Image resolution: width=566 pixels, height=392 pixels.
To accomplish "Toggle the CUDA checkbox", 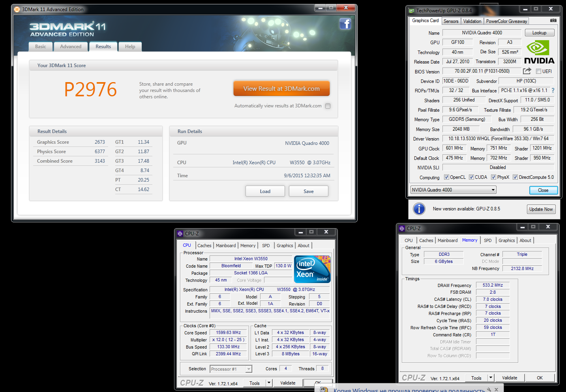I will (471, 177).
